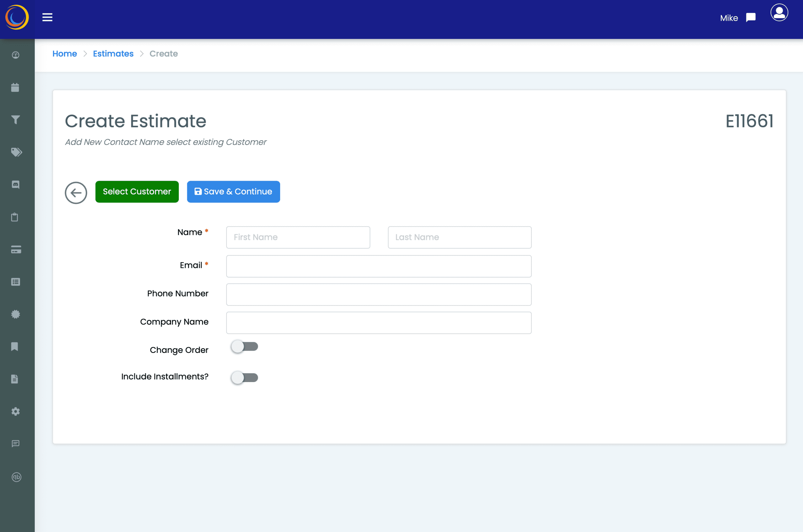Open the hamburger menu in header
The height and width of the screenshot is (532, 803).
[x=47, y=17]
